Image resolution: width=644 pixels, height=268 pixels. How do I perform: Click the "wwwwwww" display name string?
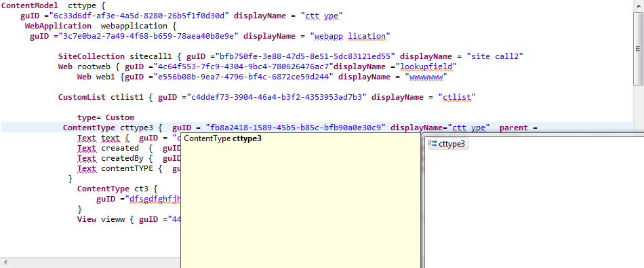point(426,77)
